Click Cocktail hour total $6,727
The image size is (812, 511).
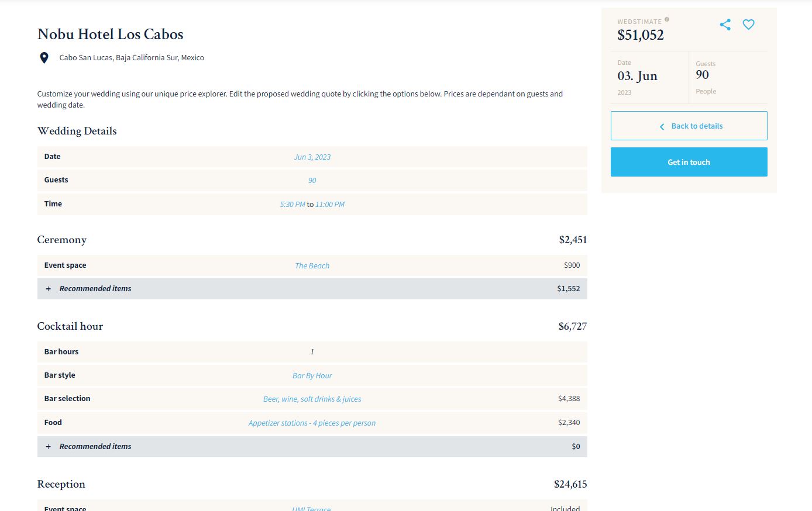(x=573, y=326)
